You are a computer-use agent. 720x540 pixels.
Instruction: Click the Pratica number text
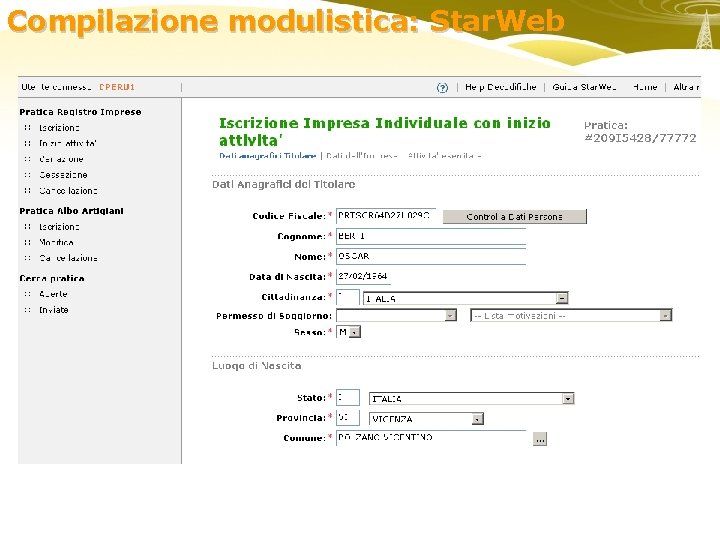(x=640, y=138)
